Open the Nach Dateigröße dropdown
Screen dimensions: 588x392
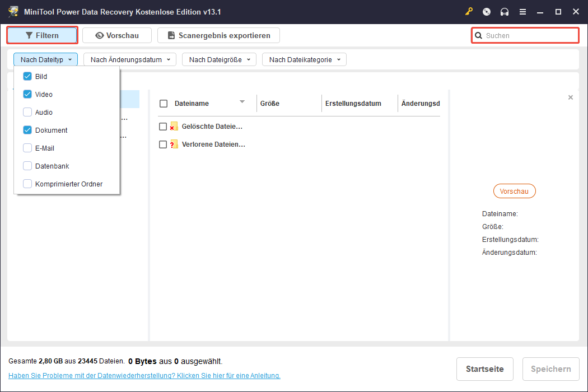tap(219, 60)
